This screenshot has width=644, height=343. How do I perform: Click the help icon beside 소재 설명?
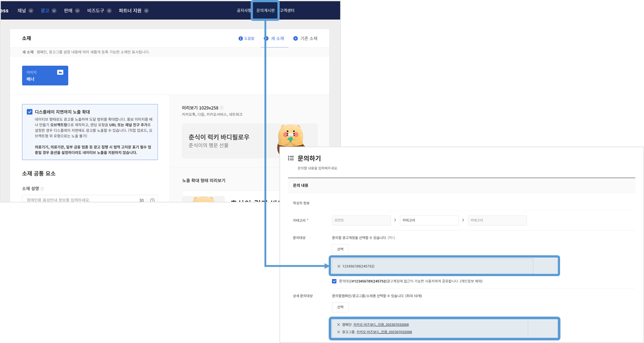(42, 189)
